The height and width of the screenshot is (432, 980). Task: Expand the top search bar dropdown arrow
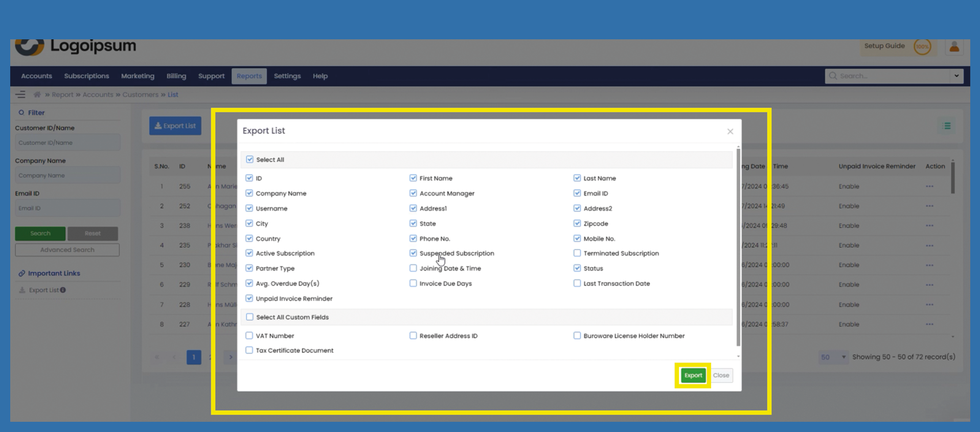tap(956, 76)
